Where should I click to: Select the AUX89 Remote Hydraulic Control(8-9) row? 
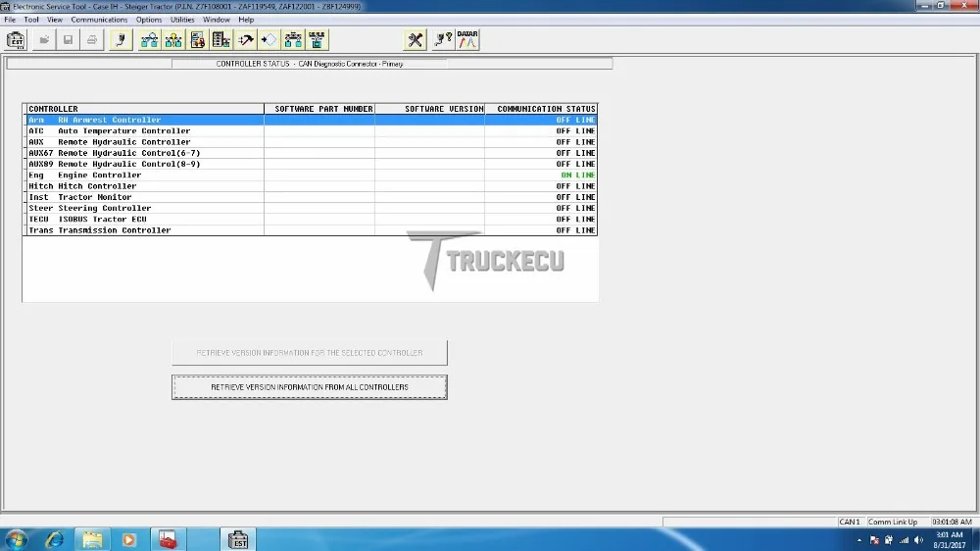click(x=311, y=165)
